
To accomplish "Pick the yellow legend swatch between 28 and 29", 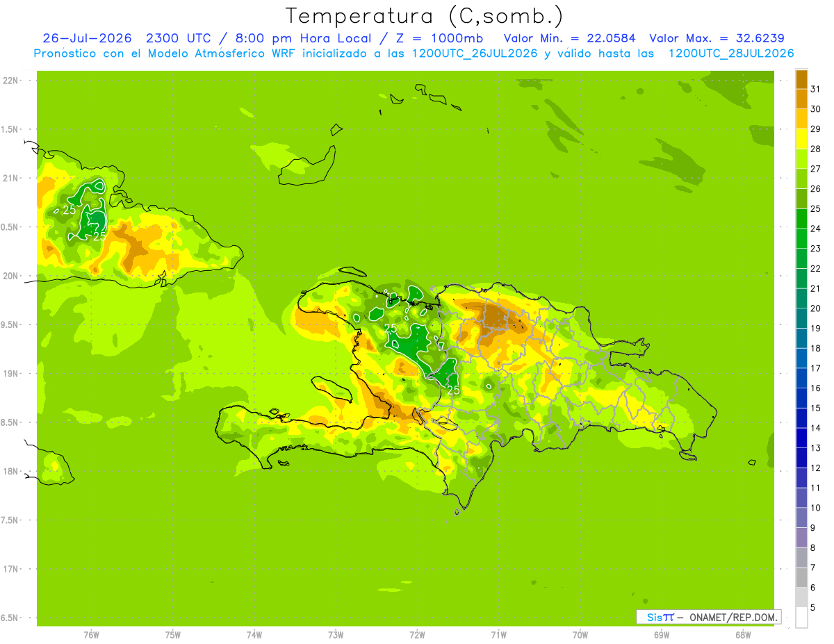I will coord(801,139).
